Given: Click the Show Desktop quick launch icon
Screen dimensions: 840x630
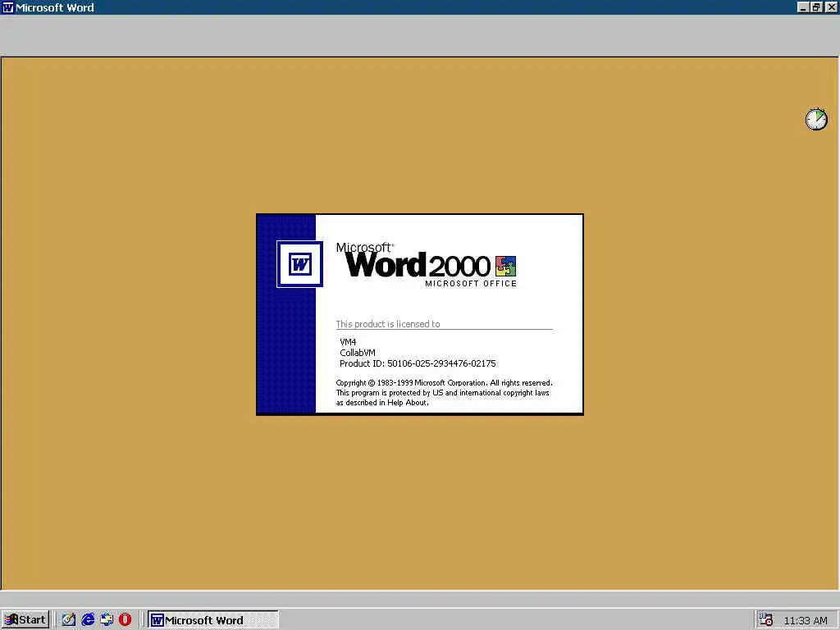Looking at the screenshot, I should pos(69,620).
